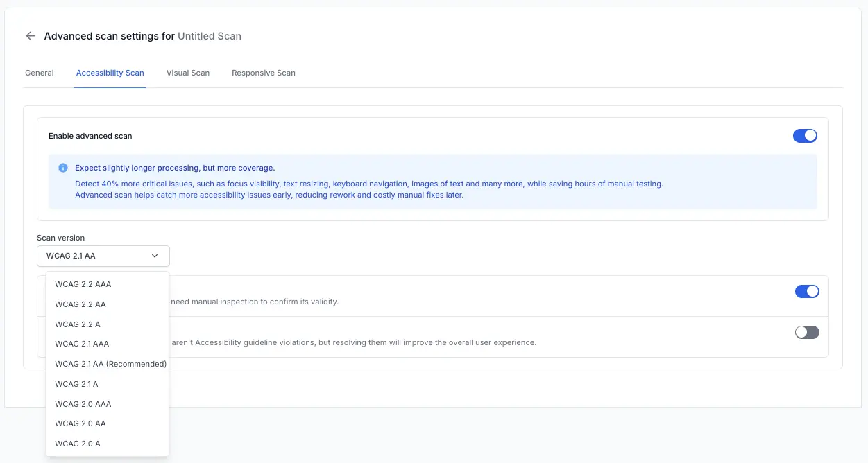Click the Accessibility Scan tab
Image resolution: width=868 pixels, height=463 pixels.
[x=110, y=73]
